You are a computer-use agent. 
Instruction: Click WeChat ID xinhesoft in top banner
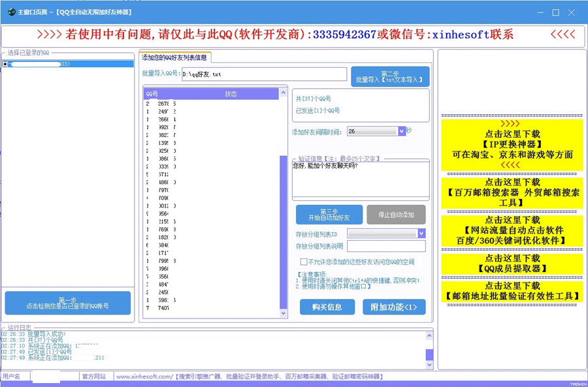pos(461,35)
